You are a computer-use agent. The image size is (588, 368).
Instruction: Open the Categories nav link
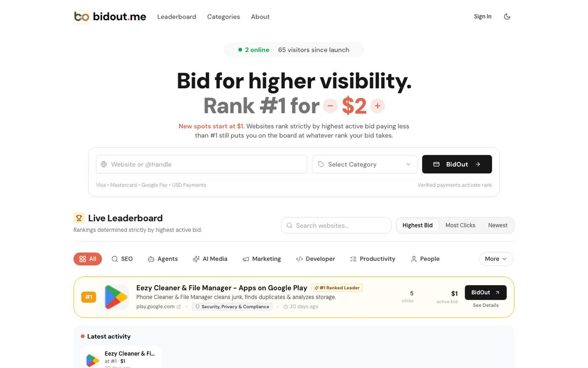[223, 17]
